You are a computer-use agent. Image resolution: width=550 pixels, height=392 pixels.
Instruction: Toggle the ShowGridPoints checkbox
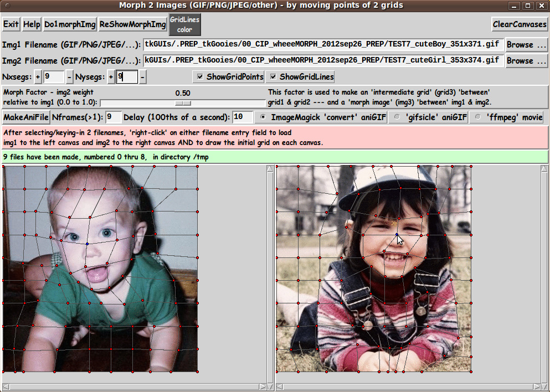tap(228, 77)
